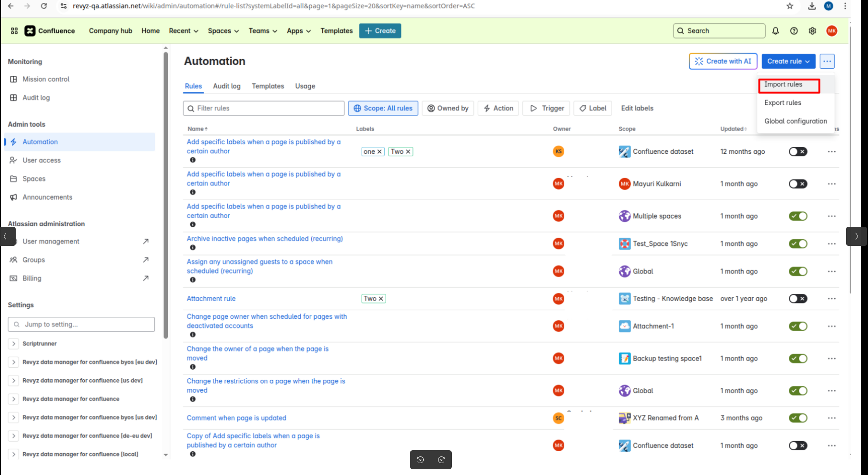
Task: Open more actions for Attachment rule row
Action: [831, 299]
